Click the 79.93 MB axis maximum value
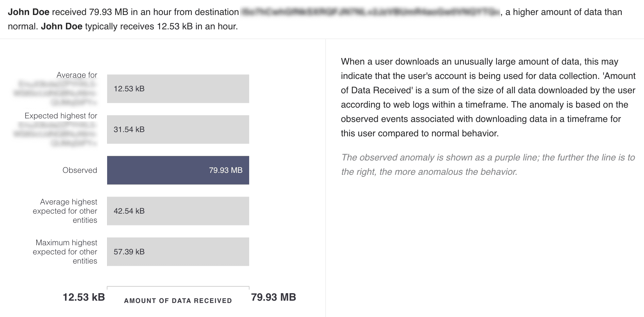Screen dimensions: 644x317 click(x=273, y=297)
